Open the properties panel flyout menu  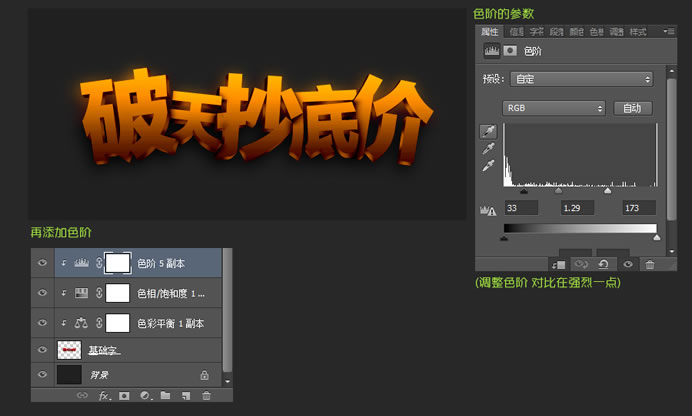point(669,31)
